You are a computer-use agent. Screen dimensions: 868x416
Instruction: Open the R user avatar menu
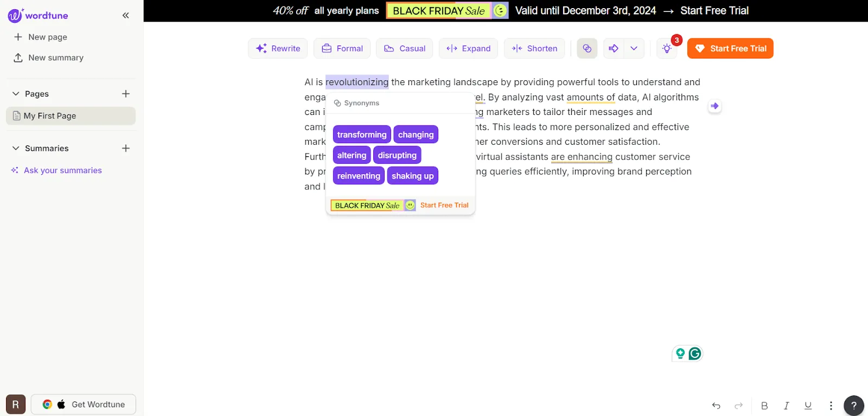tap(16, 404)
